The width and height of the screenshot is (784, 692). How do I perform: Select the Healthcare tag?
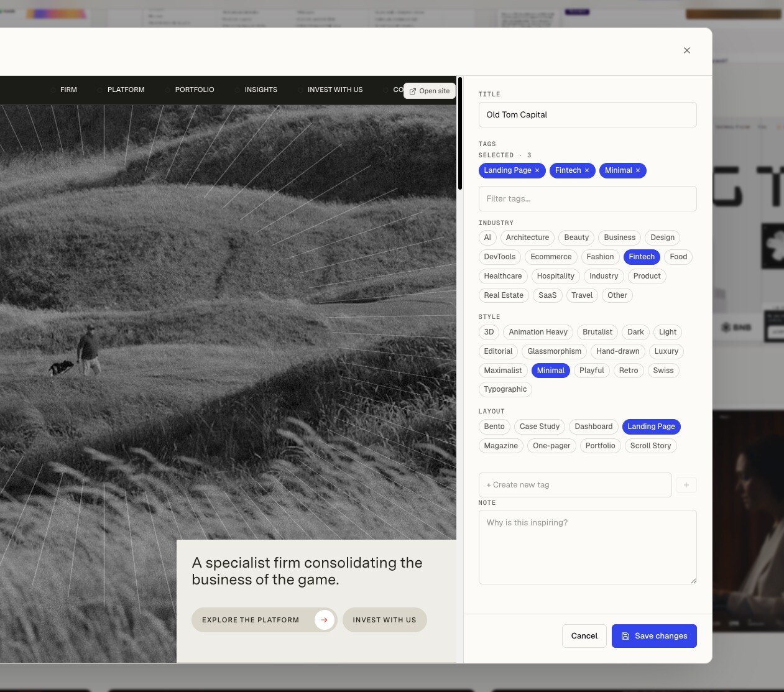(x=503, y=276)
